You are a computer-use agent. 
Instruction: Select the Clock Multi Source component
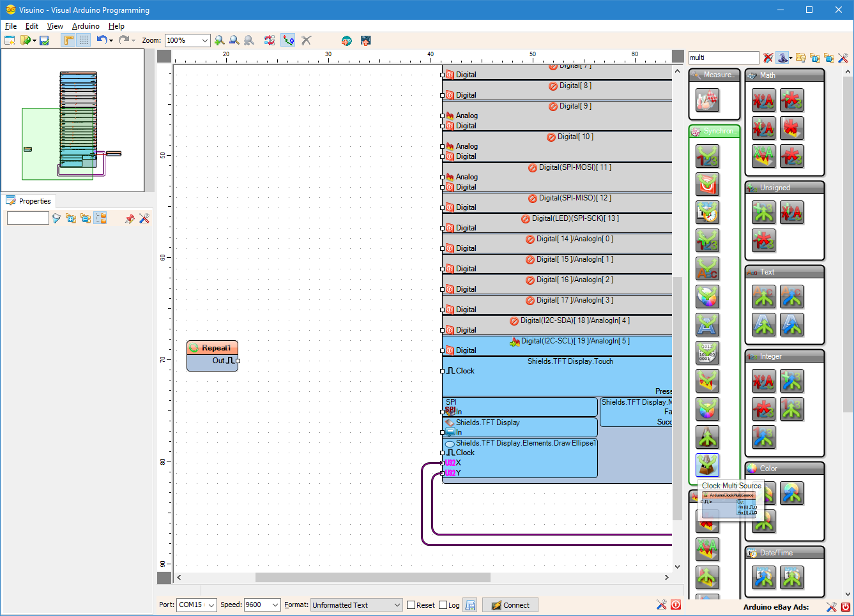point(707,466)
